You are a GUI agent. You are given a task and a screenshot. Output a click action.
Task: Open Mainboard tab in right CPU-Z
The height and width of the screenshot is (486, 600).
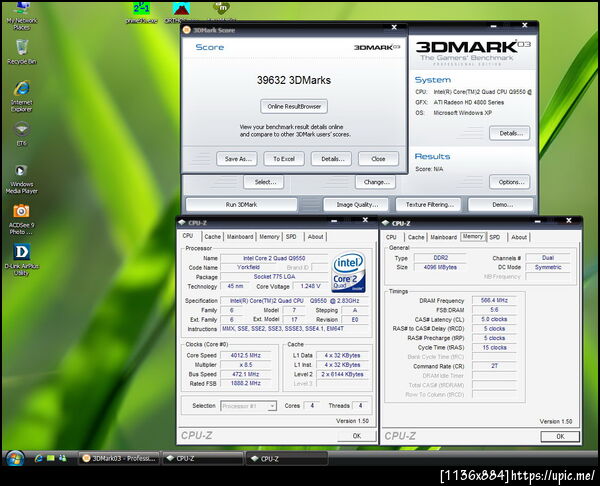pyautogui.click(x=443, y=237)
